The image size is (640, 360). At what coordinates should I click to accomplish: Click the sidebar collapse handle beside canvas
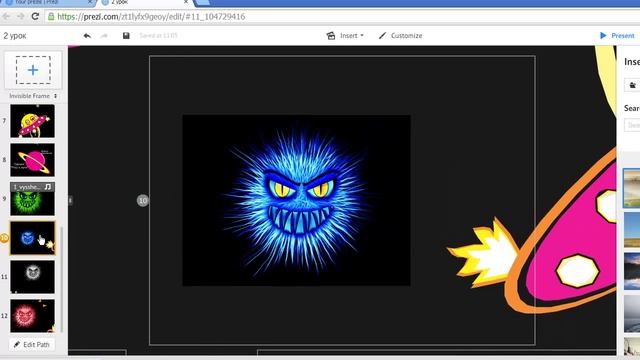[70, 200]
